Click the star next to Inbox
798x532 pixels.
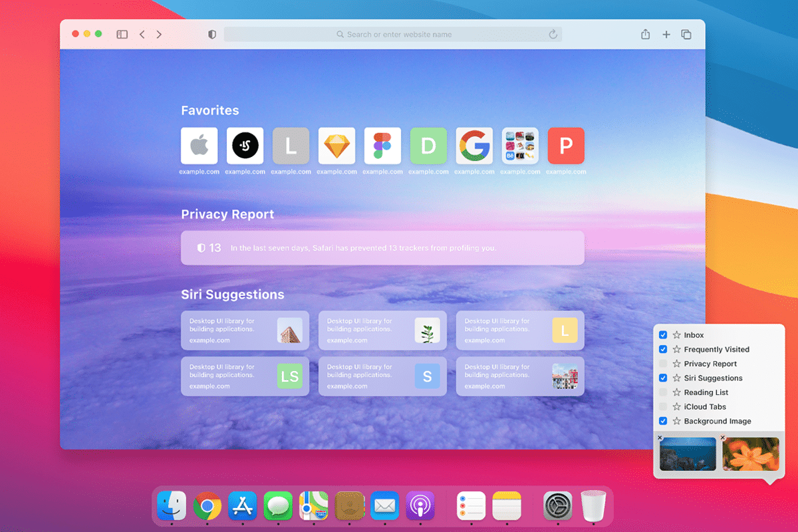[677, 335]
